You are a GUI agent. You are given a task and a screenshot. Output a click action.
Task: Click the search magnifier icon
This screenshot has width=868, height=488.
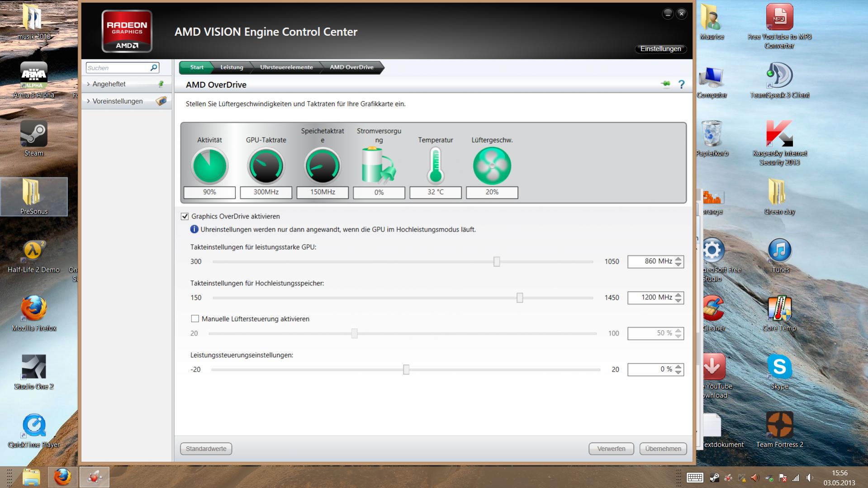(154, 67)
